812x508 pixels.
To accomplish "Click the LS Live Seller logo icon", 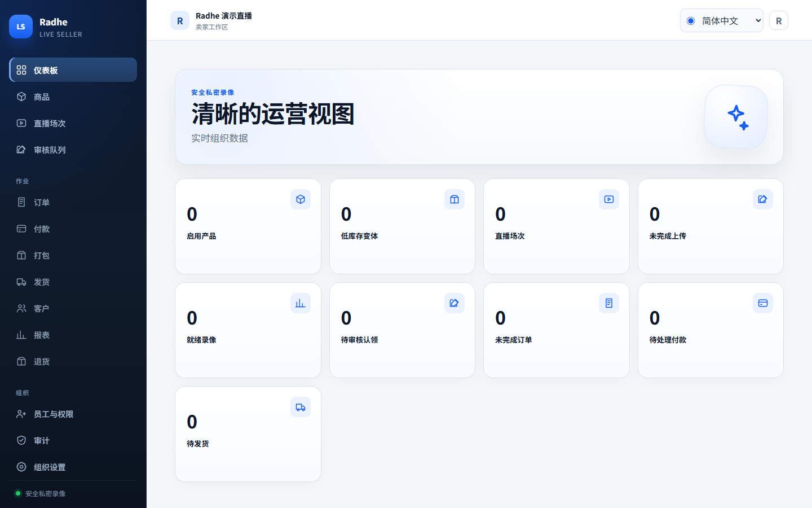I will coord(21,27).
